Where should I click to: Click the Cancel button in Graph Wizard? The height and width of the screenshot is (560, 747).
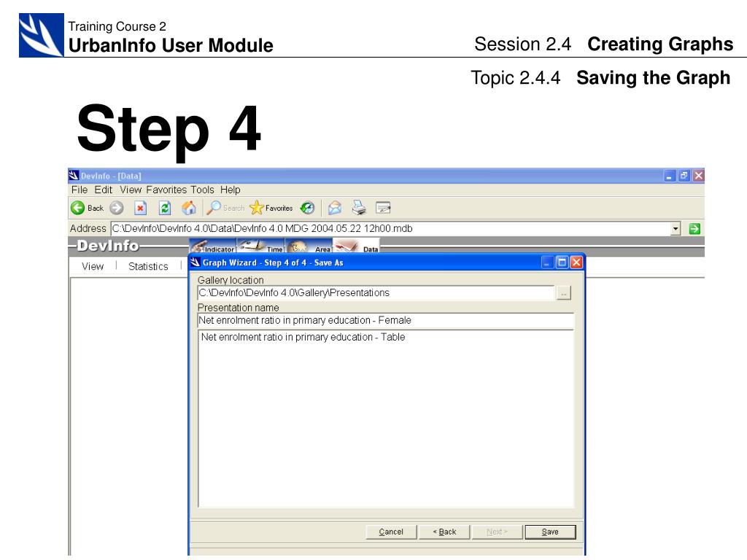391,532
